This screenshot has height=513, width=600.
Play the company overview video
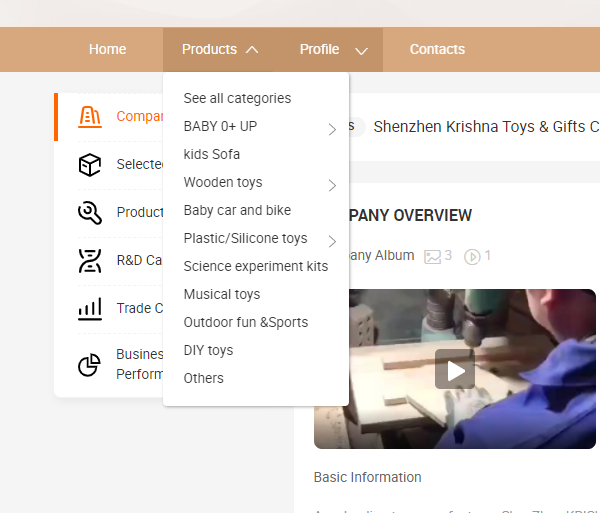coord(455,370)
